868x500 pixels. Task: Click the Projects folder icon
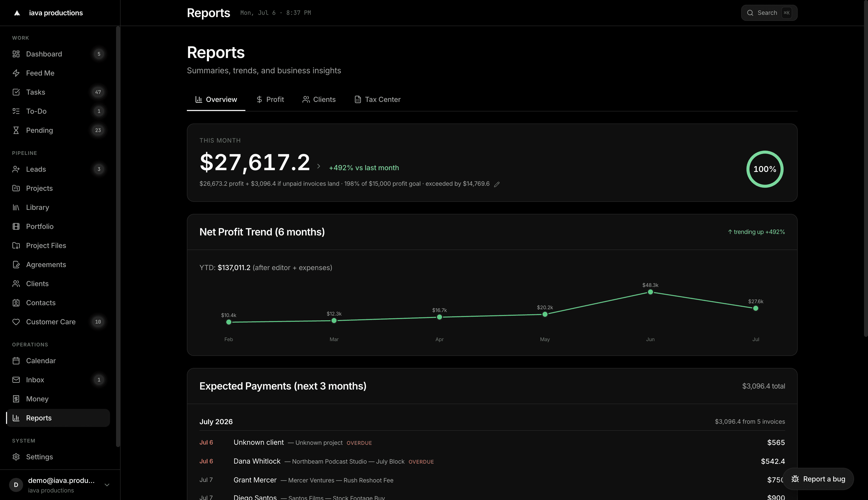tap(16, 188)
